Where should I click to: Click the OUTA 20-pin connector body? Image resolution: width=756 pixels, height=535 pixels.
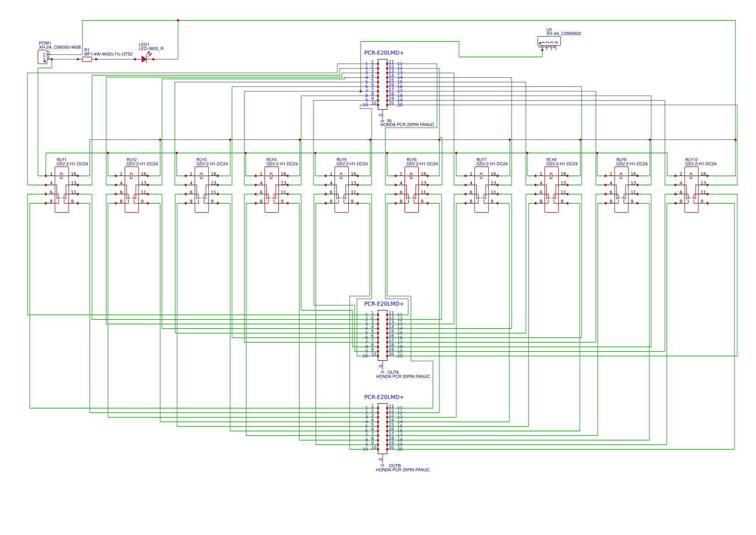(x=383, y=335)
